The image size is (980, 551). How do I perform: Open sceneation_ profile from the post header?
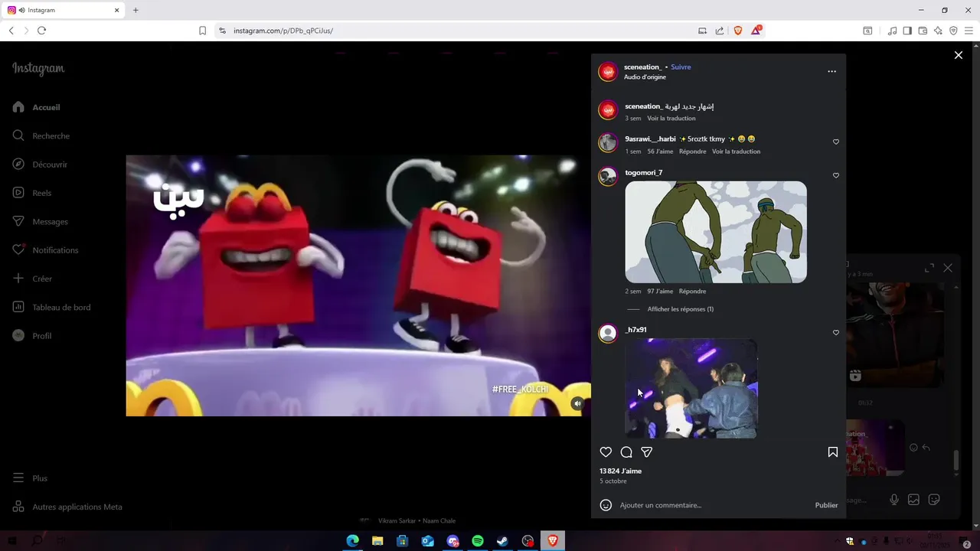point(642,67)
